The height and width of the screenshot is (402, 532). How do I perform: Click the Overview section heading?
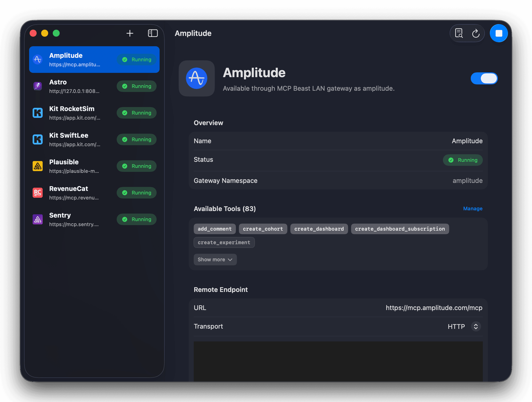tap(209, 123)
